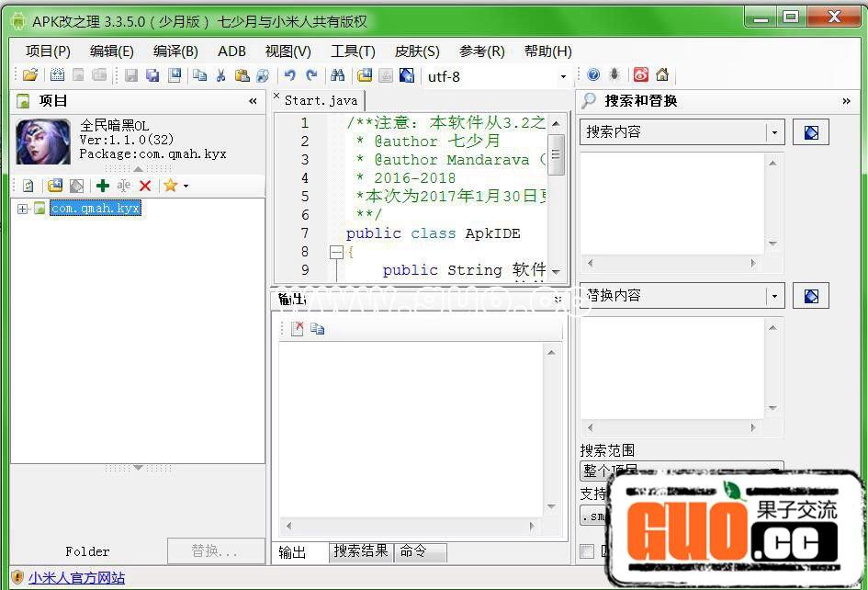This screenshot has width=868, height=590.
Task: Click the shield icon in the status bar
Action: [17, 577]
